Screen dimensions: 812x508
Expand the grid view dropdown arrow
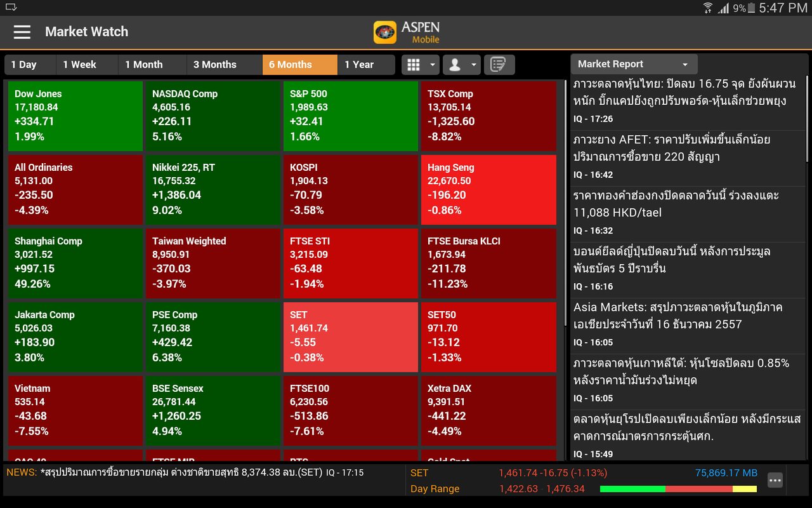coord(433,65)
